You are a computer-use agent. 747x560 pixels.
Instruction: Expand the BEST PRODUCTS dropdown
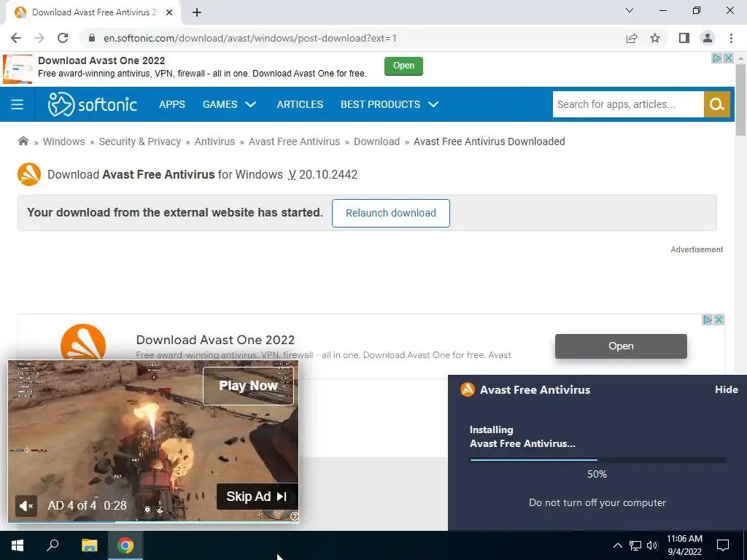coord(390,104)
